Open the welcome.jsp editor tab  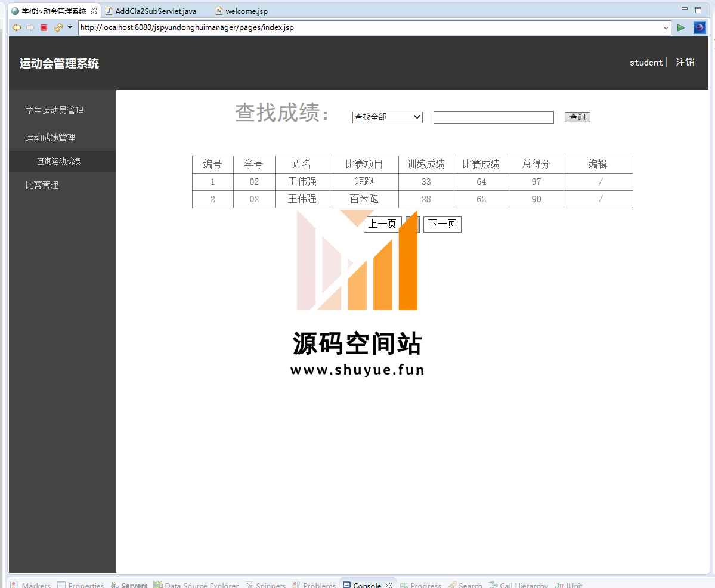tap(242, 11)
